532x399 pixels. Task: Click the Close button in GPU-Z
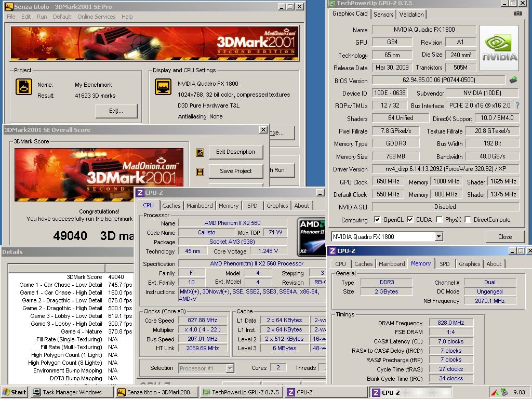tap(505, 236)
